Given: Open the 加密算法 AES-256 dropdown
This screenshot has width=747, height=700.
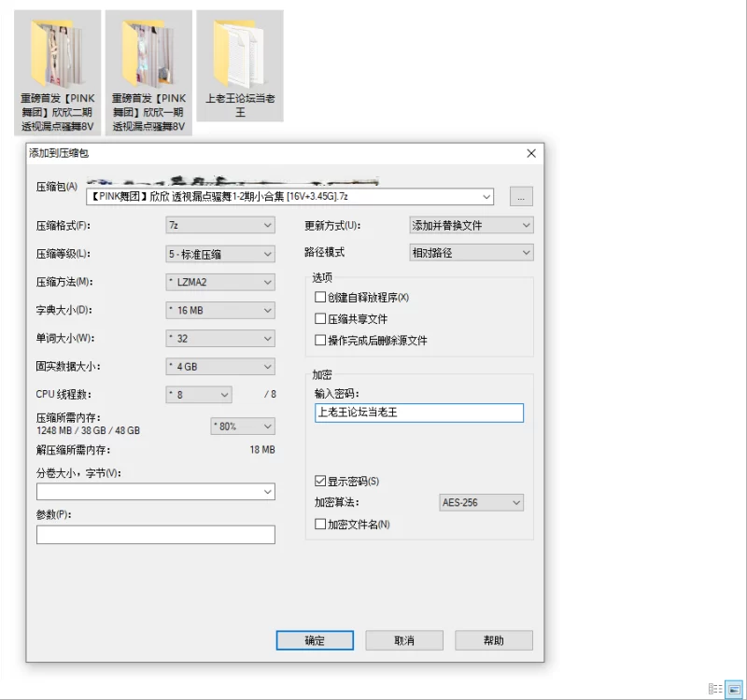Looking at the screenshot, I should (x=481, y=502).
